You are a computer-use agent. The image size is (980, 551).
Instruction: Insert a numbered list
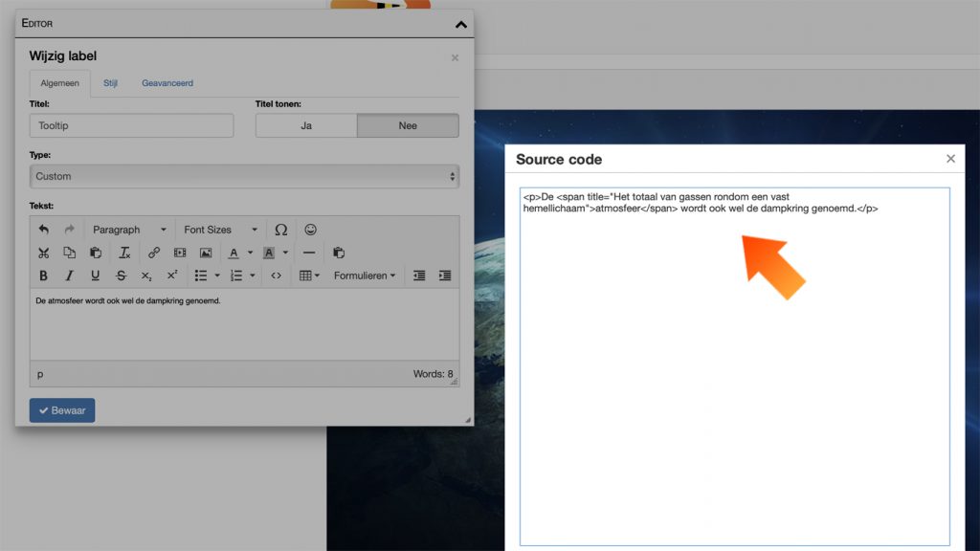click(236, 275)
